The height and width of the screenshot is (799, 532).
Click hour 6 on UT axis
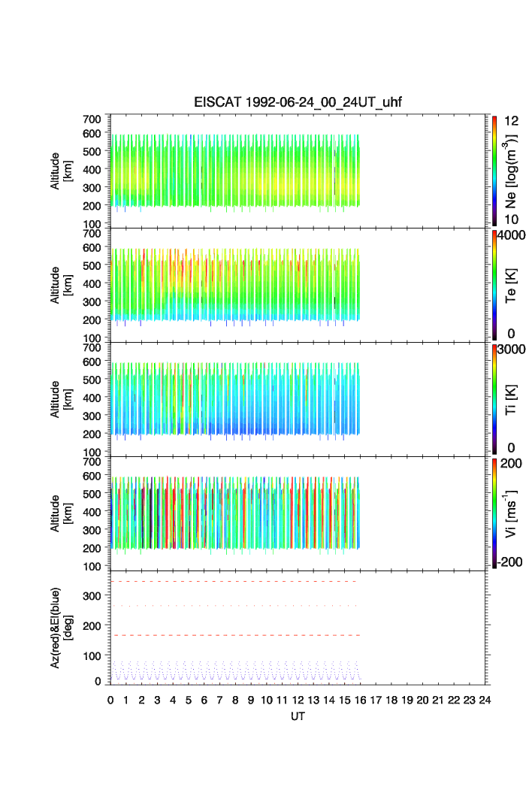204,700
